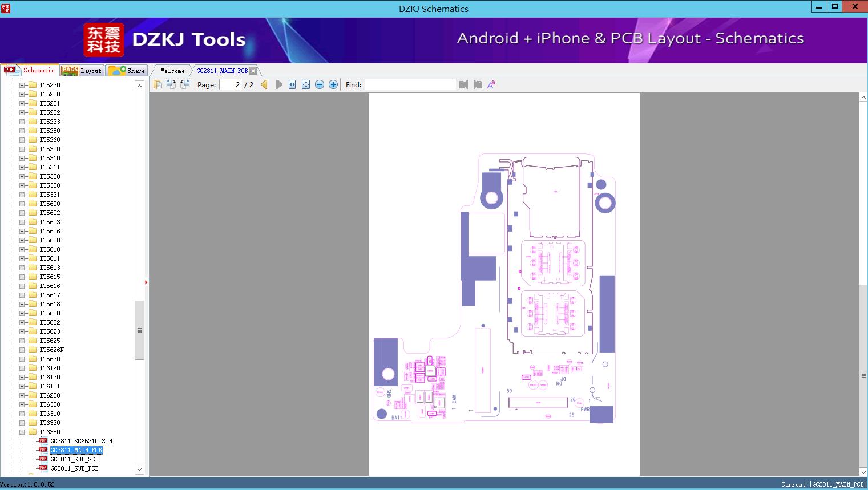Collapse the sidebar using splitter arrow
The width and height of the screenshot is (868, 490).
(146, 282)
